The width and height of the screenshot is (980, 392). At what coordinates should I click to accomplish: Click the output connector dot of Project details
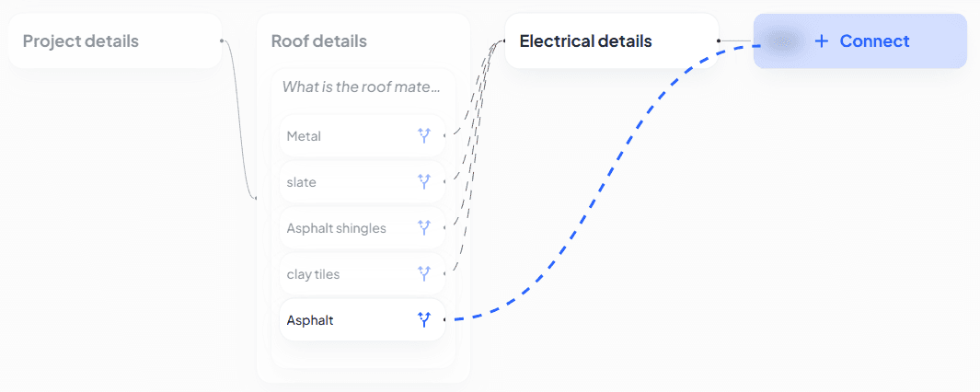click(222, 40)
